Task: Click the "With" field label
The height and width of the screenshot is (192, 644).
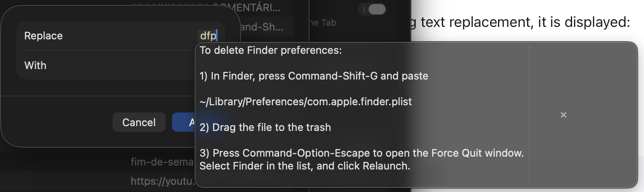Action: click(35, 65)
